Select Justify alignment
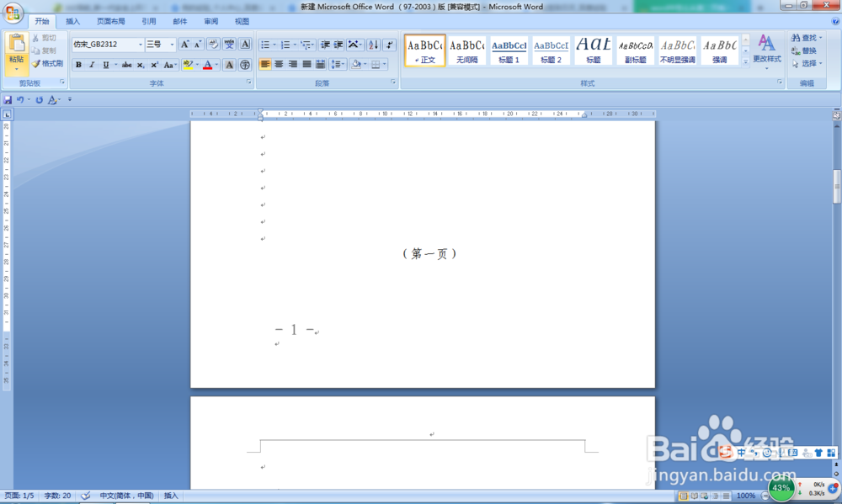 306,65
